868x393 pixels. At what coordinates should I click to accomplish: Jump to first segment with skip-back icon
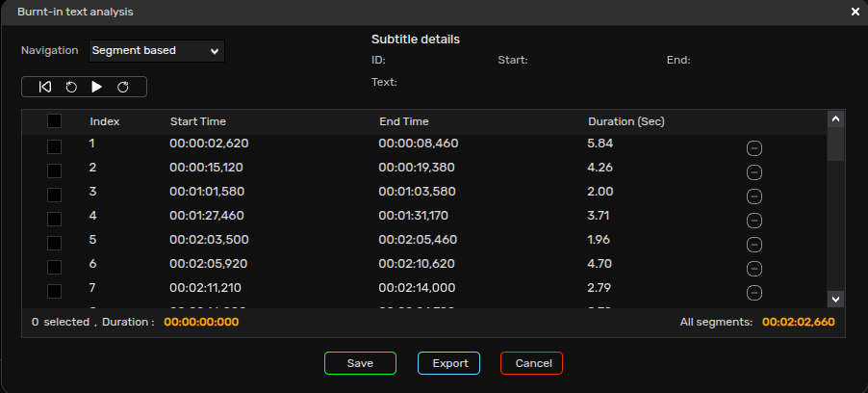(45, 87)
